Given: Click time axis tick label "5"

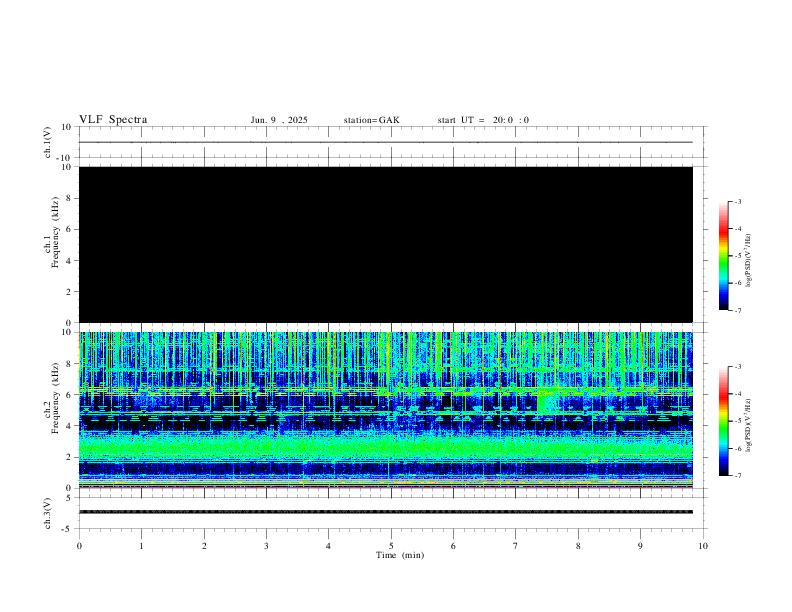Looking at the screenshot, I should (x=391, y=546).
